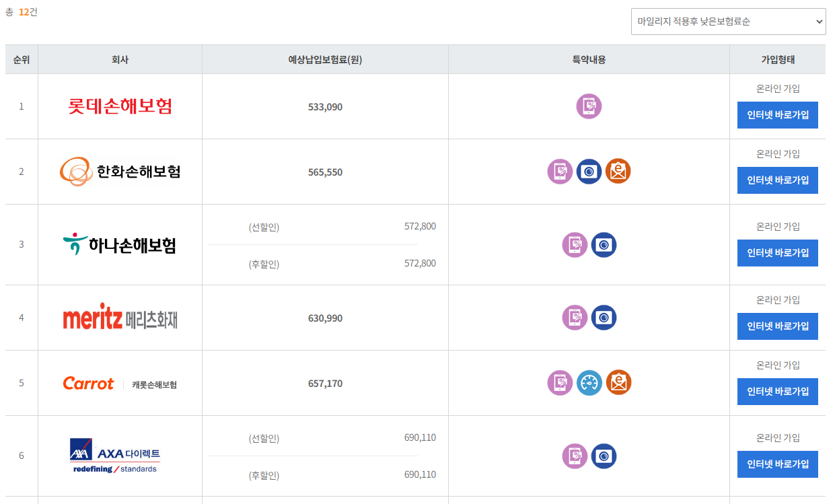Image resolution: width=837 pixels, height=504 pixels.
Task: Click 인터넷 바로가입 button for Carrot 캐롯손해보험
Action: tap(778, 392)
